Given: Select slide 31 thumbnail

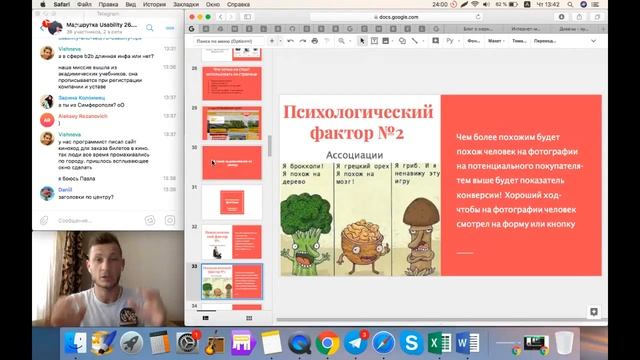Looking at the screenshot, I should click(x=232, y=202).
